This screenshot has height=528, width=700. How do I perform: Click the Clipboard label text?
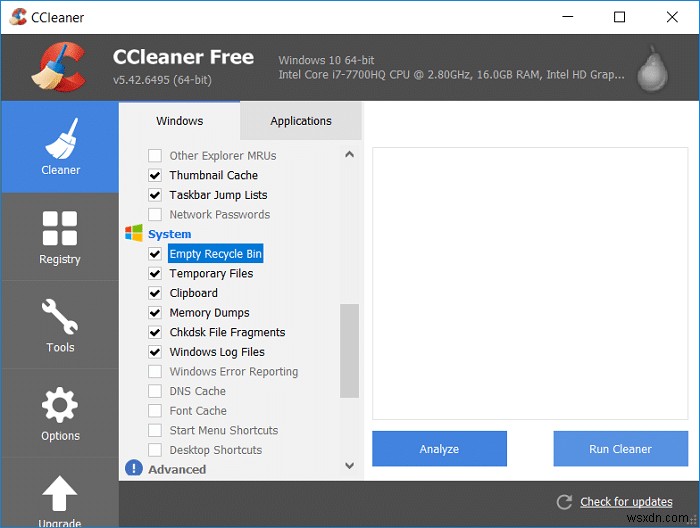194,293
